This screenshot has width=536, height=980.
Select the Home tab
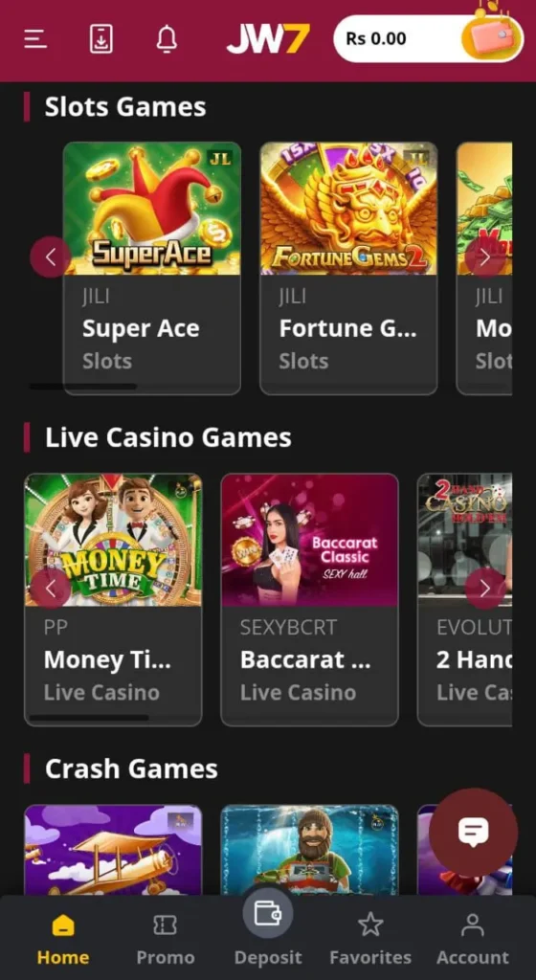point(63,939)
